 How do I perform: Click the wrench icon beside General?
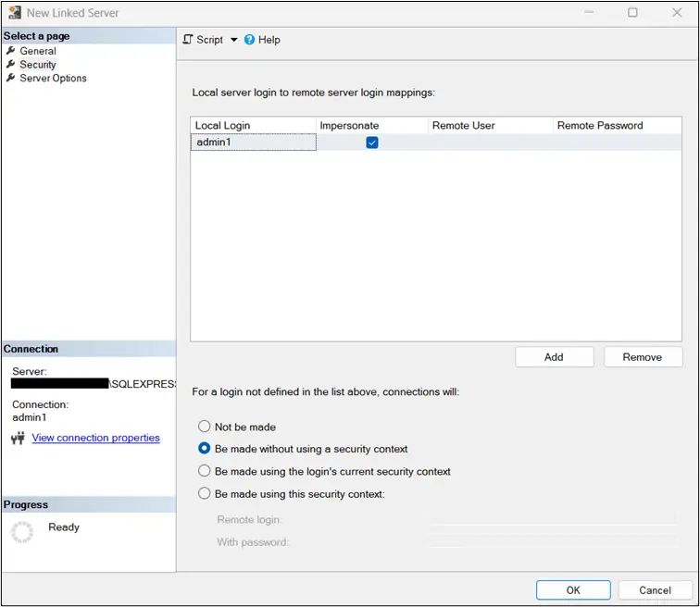[x=11, y=51]
